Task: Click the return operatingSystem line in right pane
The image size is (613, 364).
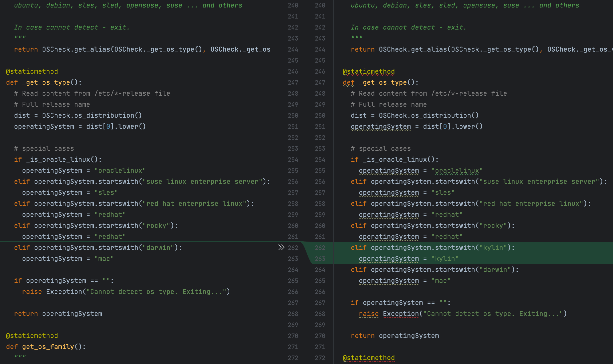Action: (x=395, y=336)
